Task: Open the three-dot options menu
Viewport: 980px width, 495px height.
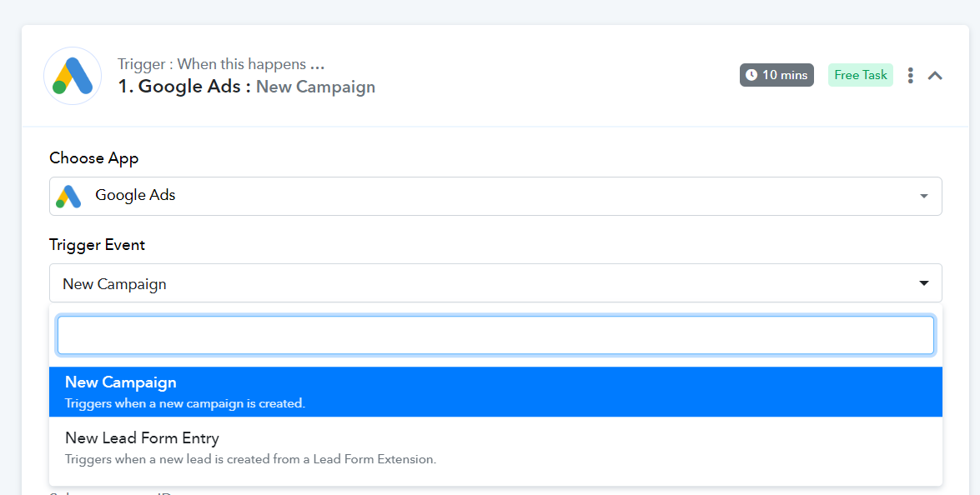Action: click(x=910, y=76)
